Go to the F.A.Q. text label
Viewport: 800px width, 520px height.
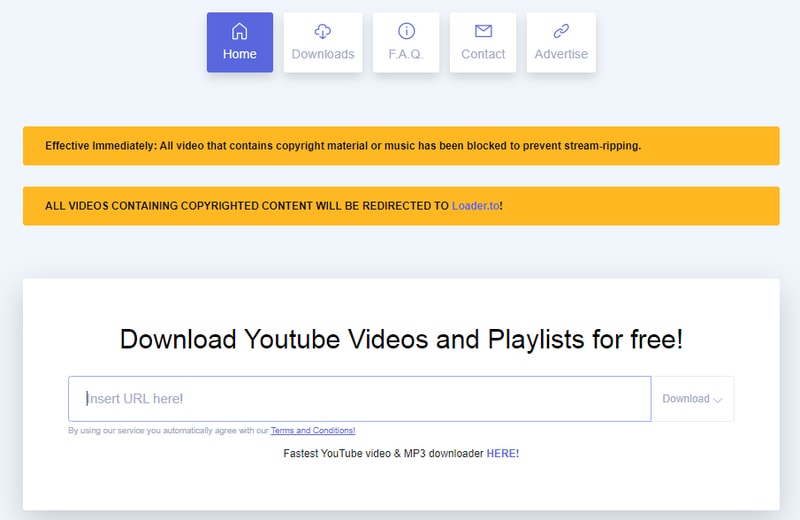[406, 54]
